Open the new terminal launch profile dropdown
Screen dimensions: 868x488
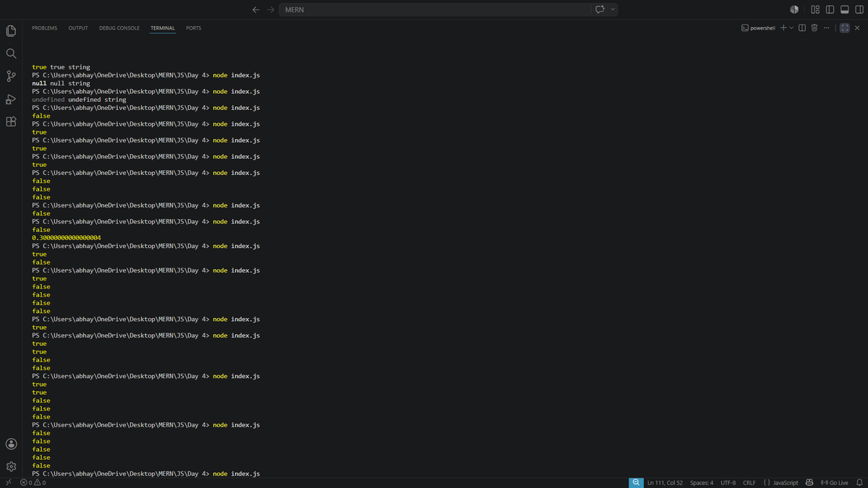[x=791, y=28]
